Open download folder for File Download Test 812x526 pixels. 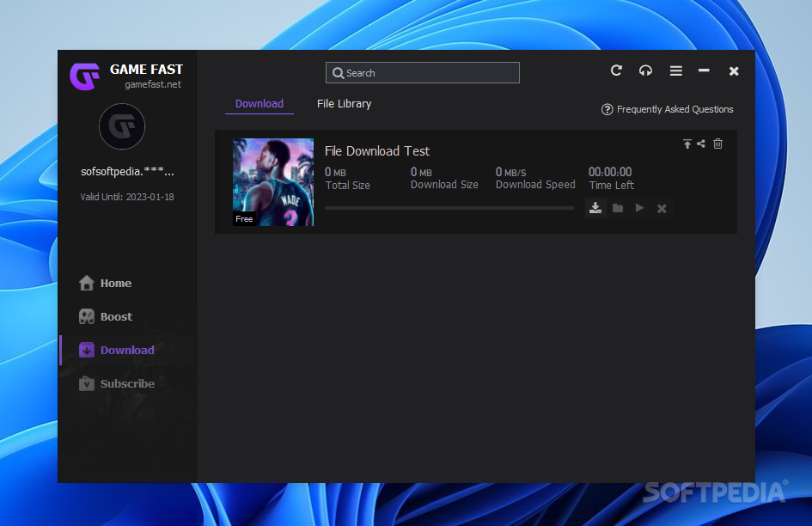618,208
